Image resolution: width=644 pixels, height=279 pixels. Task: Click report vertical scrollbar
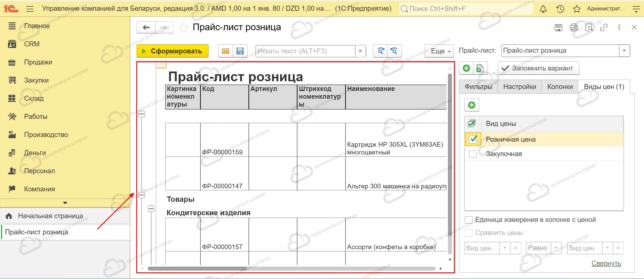(450, 164)
